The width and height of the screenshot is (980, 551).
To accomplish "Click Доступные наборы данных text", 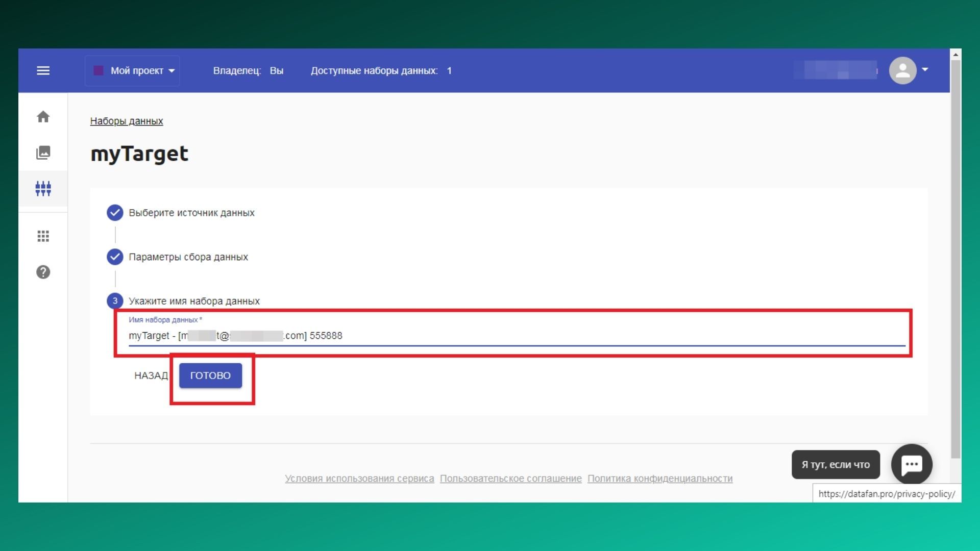I will [x=381, y=71].
